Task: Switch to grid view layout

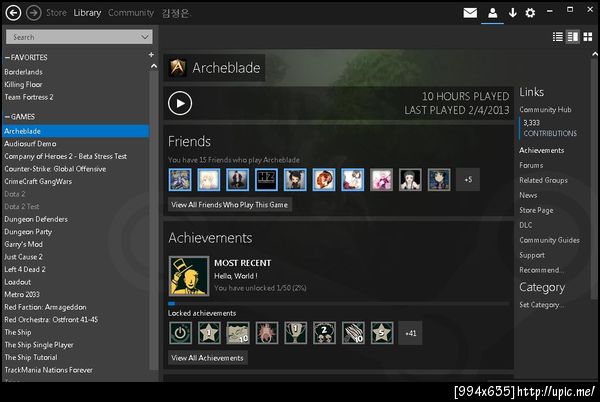Action: tap(588, 37)
